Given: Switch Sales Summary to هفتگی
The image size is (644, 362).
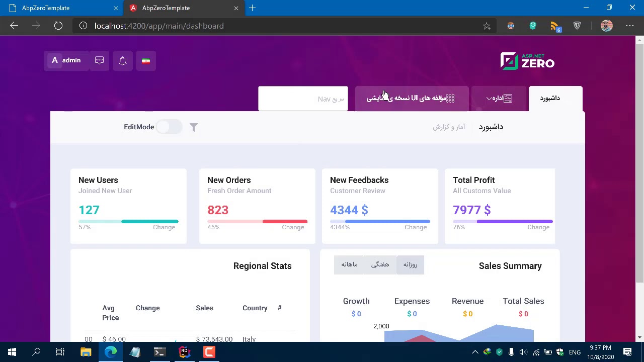Looking at the screenshot, I should click(x=380, y=264).
